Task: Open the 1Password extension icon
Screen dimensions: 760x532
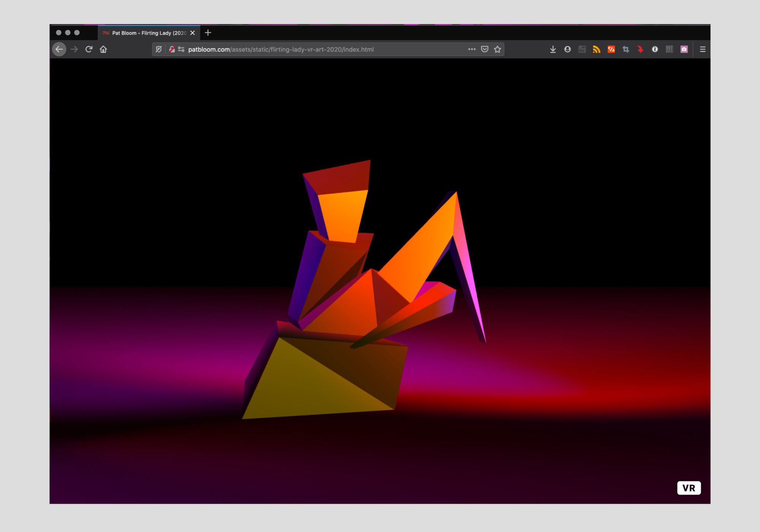Action: pos(655,49)
